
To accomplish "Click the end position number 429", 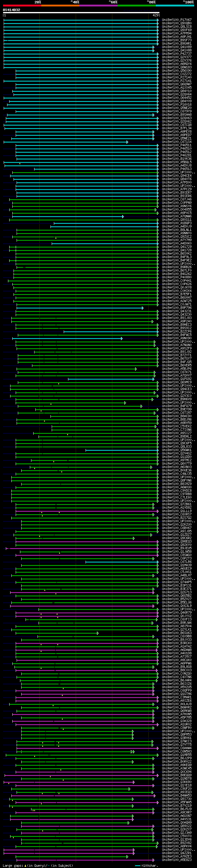I will (x=155, y=15).
